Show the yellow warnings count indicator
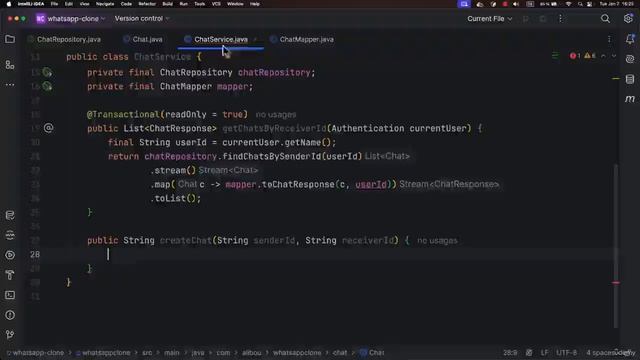Viewport: 640px width, 360px height. [590, 56]
